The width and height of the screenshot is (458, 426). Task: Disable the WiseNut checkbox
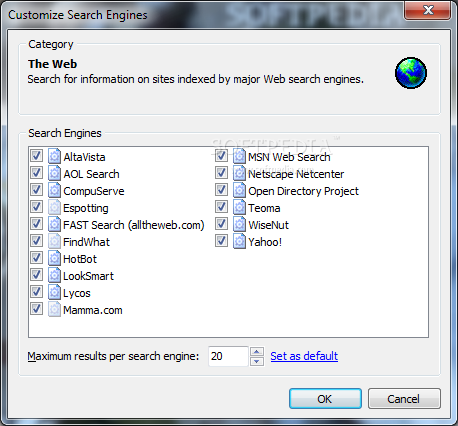point(221,224)
